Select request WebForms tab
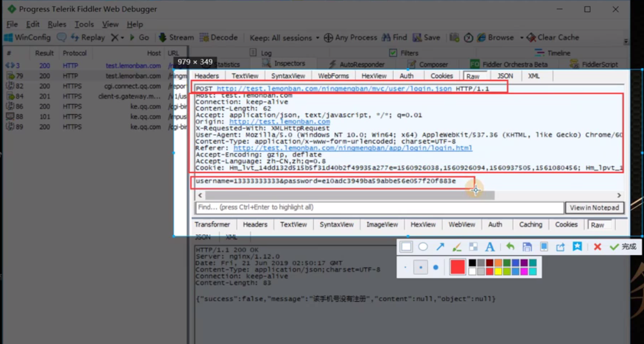The image size is (644, 344). pos(333,76)
